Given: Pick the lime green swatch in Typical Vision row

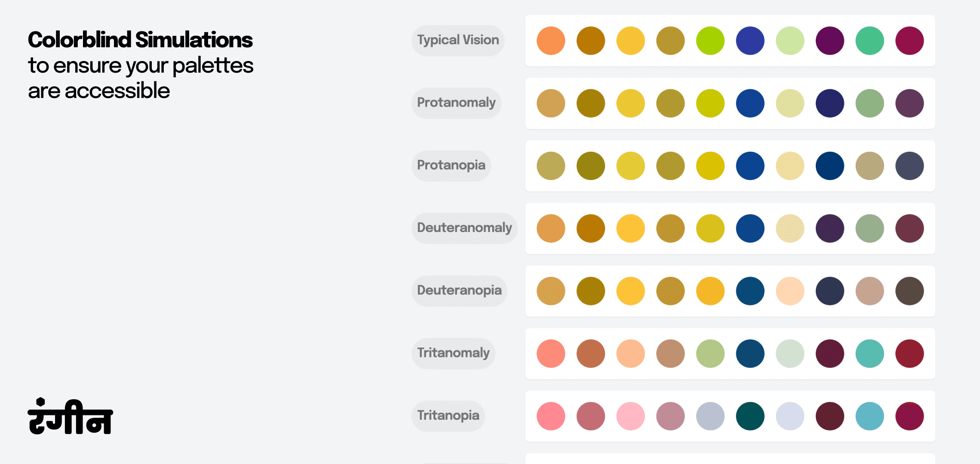Looking at the screenshot, I should click(x=710, y=41).
